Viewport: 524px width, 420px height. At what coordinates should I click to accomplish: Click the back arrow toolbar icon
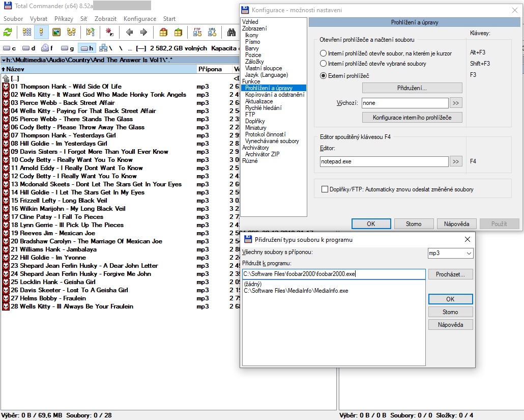[130, 32]
